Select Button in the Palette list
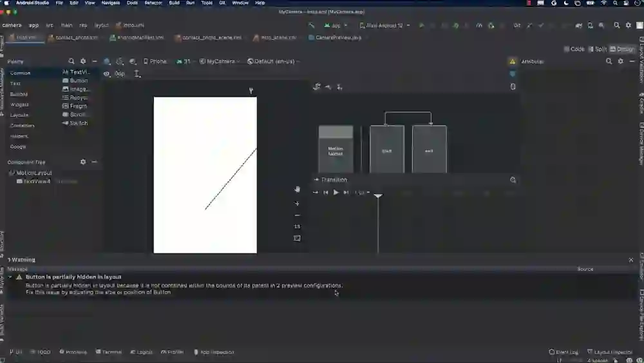Image resolution: width=644 pixels, height=363 pixels. click(x=78, y=81)
